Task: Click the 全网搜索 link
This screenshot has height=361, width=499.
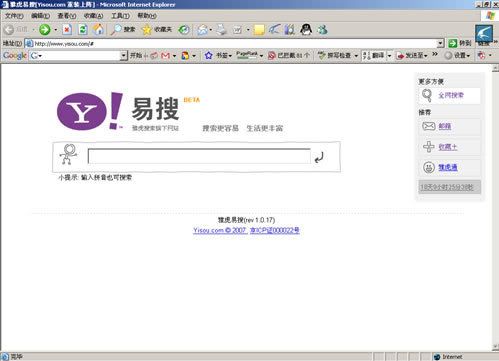Action: pos(451,95)
